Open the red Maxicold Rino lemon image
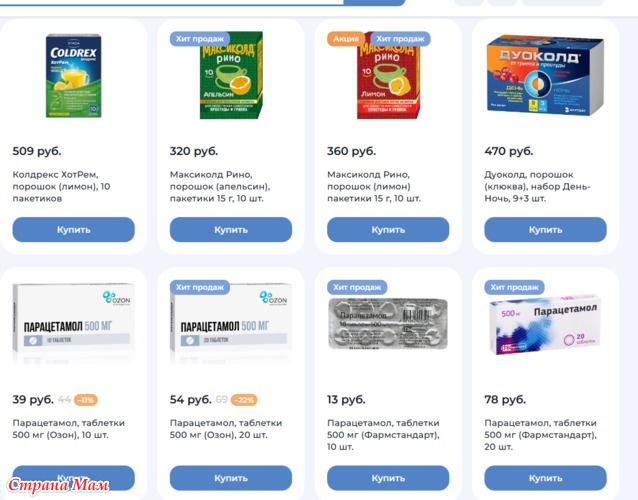 [x=388, y=75]
